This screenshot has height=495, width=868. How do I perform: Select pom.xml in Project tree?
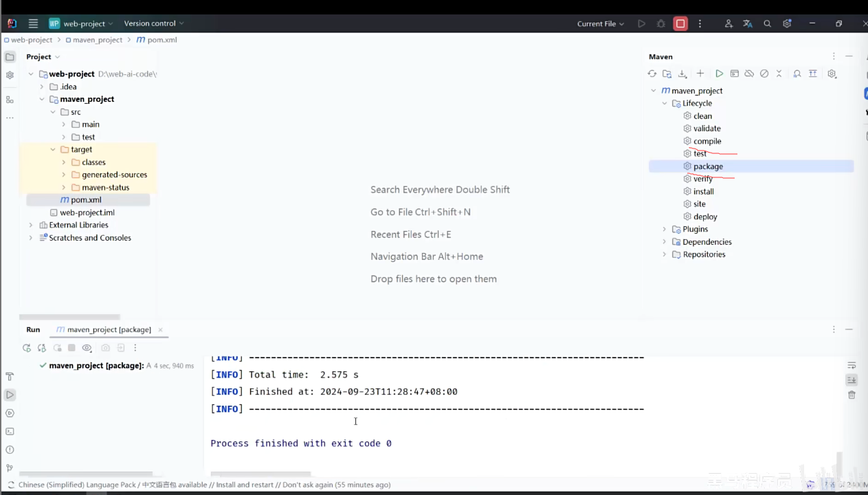tap(88, 200)
